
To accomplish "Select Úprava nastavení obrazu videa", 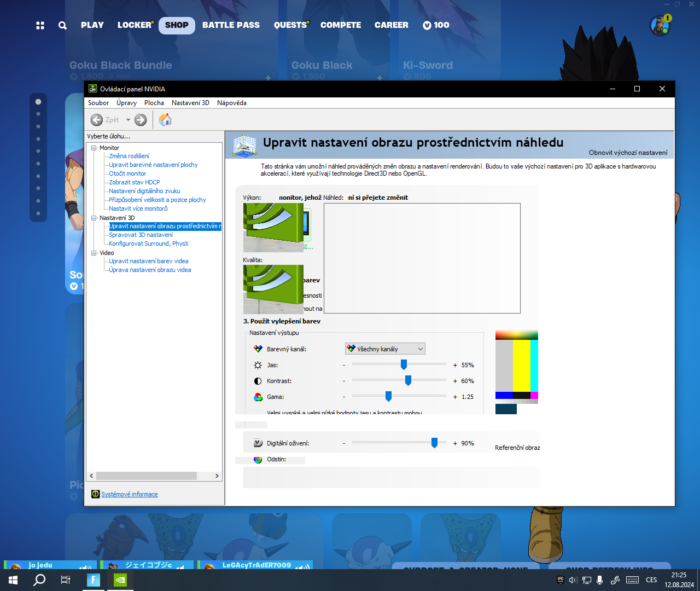I will click(x=150, y=270).
